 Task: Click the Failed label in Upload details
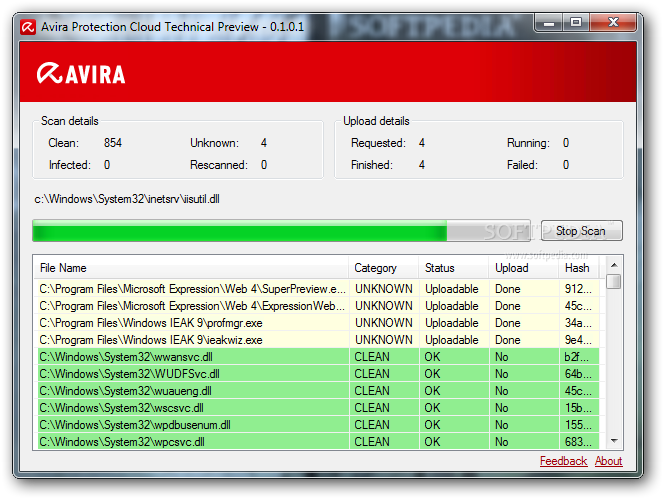(522, 165)
